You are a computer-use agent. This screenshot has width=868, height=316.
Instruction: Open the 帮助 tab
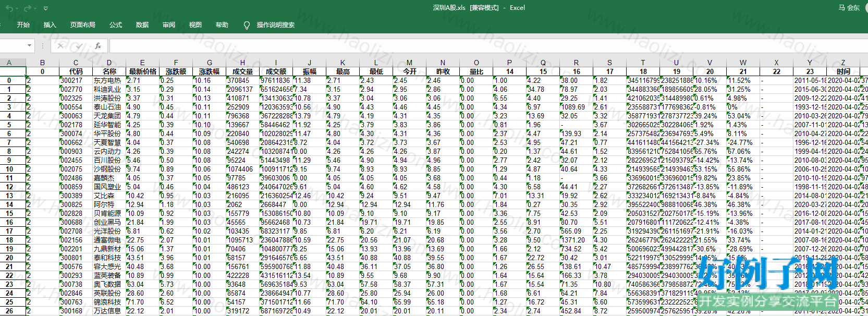pos(222,25)
